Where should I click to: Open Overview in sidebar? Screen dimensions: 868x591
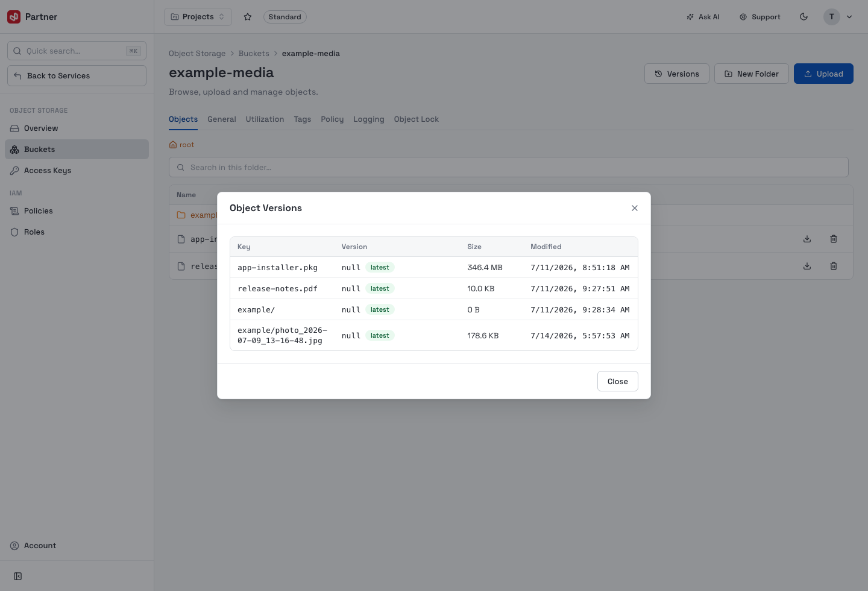tap(77, 128)
